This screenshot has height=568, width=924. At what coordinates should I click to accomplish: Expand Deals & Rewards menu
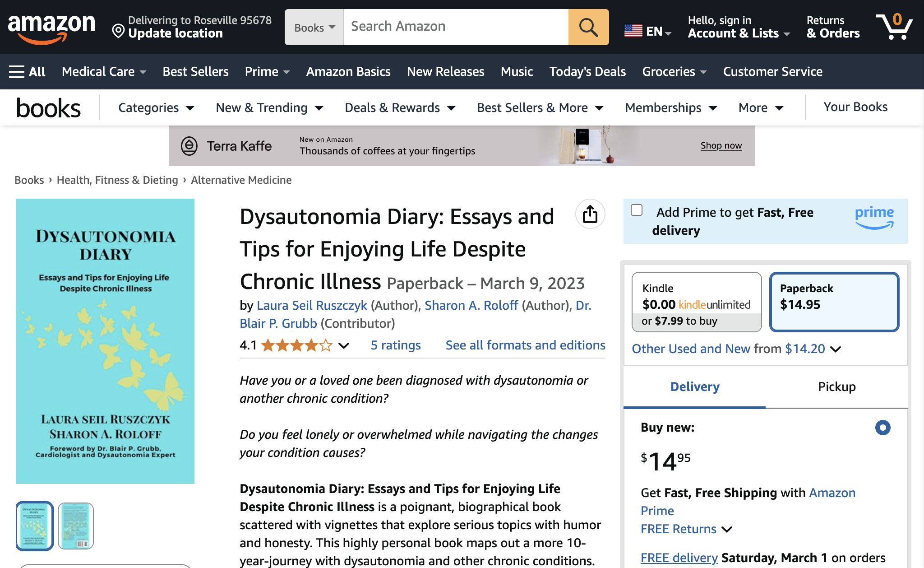click(x=400, y=108)
